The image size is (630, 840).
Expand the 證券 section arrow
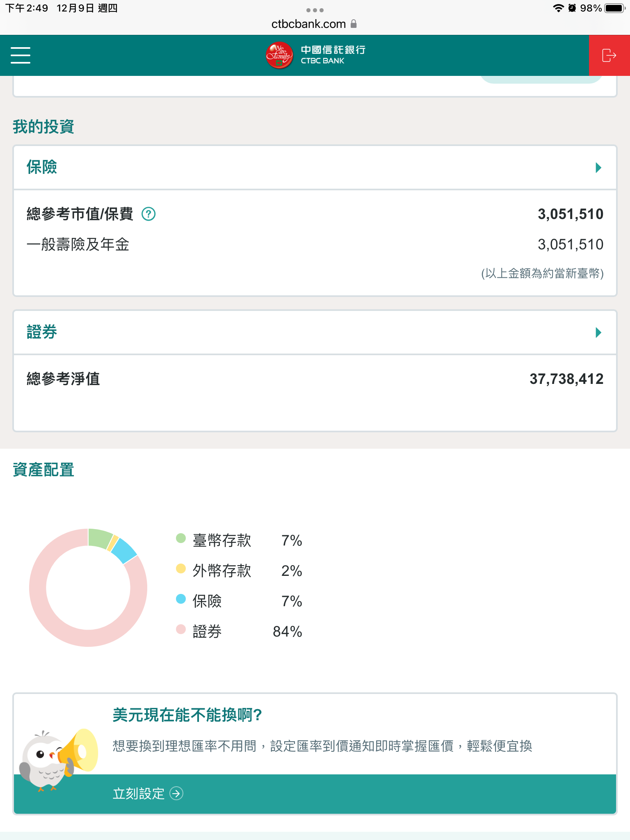598,332
